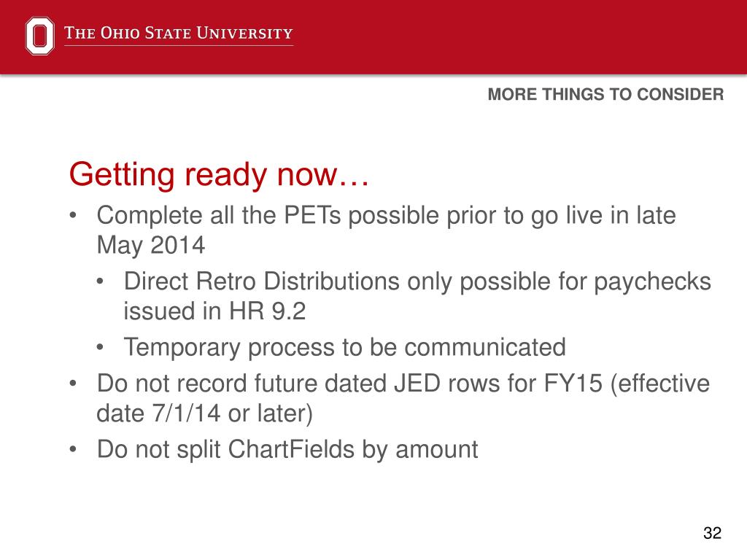Select the Temporary process to be communicated bullet
This screenshot has height=560, width=747.
(345, 347)
